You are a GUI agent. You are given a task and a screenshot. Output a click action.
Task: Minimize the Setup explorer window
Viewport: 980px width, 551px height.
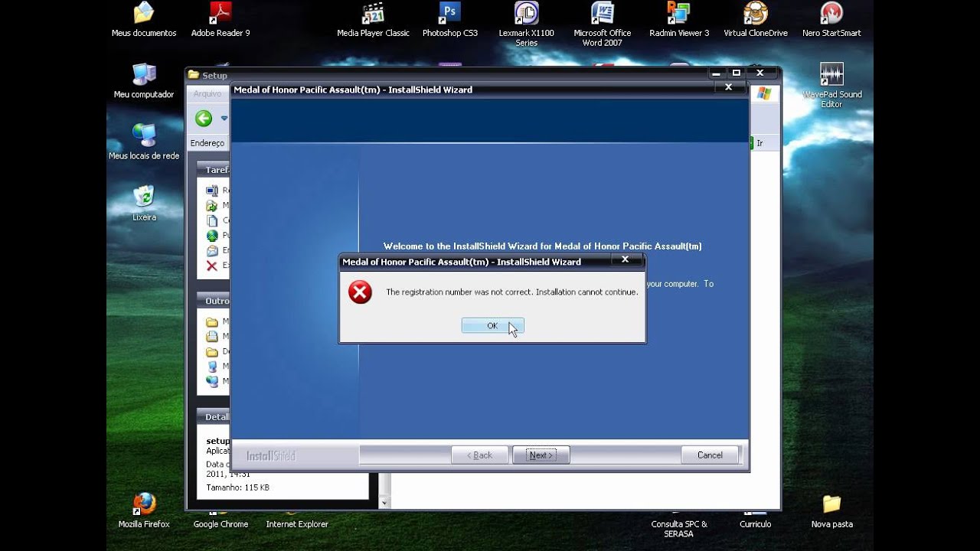tap(717, 73)
